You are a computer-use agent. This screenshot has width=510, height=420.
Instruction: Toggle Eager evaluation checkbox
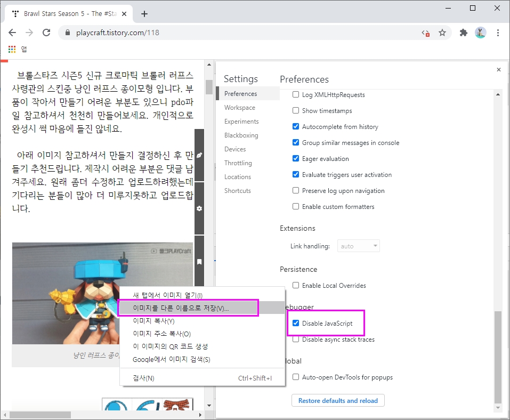click(296, 158)
